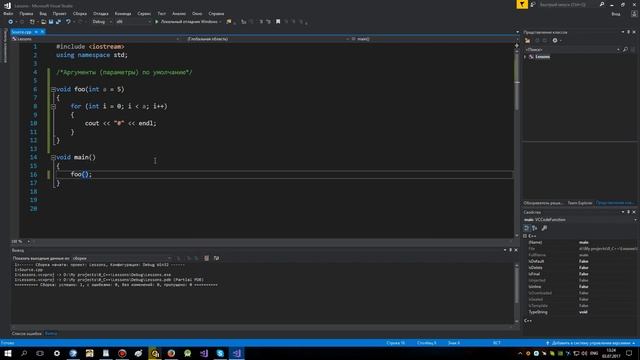Open the solution configuration Debug dropdown

pos(102,22)
